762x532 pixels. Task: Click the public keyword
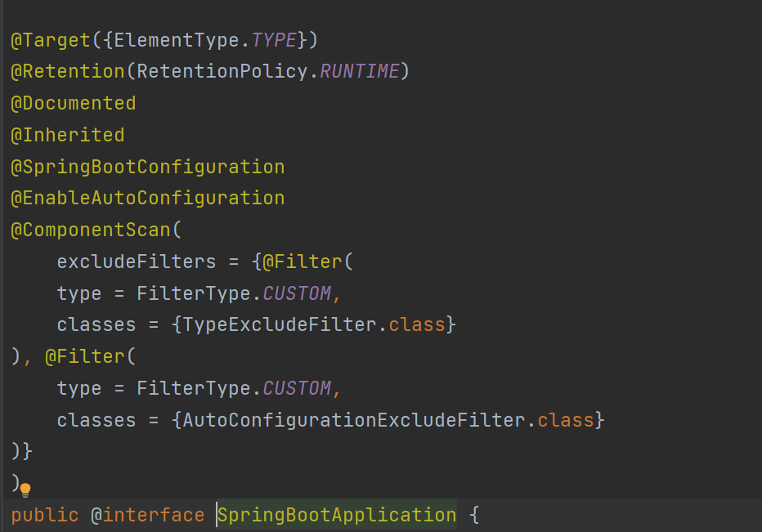point(45,515)
